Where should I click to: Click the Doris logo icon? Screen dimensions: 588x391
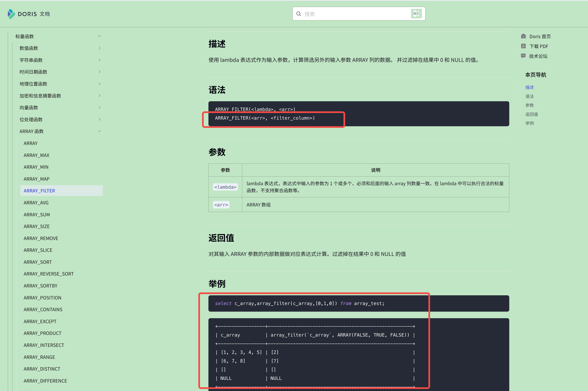pyautogui.click(x=11, y=14)
